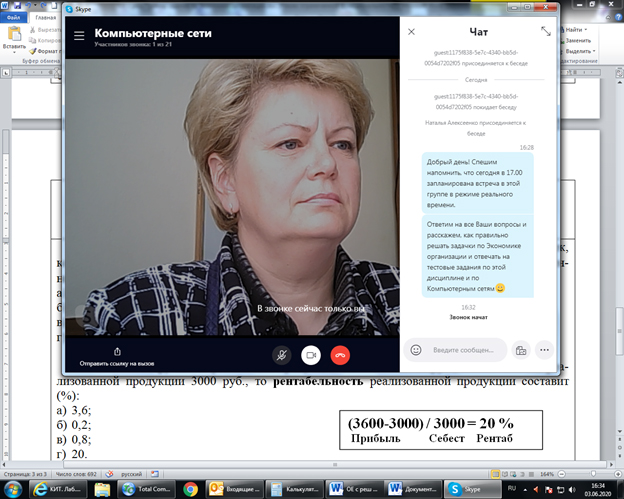The width and height of the screenshot is (624, 499).
Task: Open more chat options (three dots)
Action: 544,350
